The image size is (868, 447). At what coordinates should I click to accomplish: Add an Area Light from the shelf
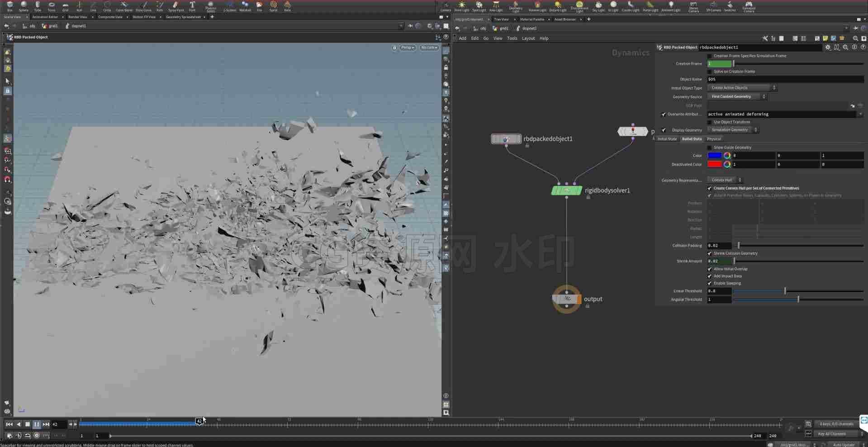(x=496, y=6)
